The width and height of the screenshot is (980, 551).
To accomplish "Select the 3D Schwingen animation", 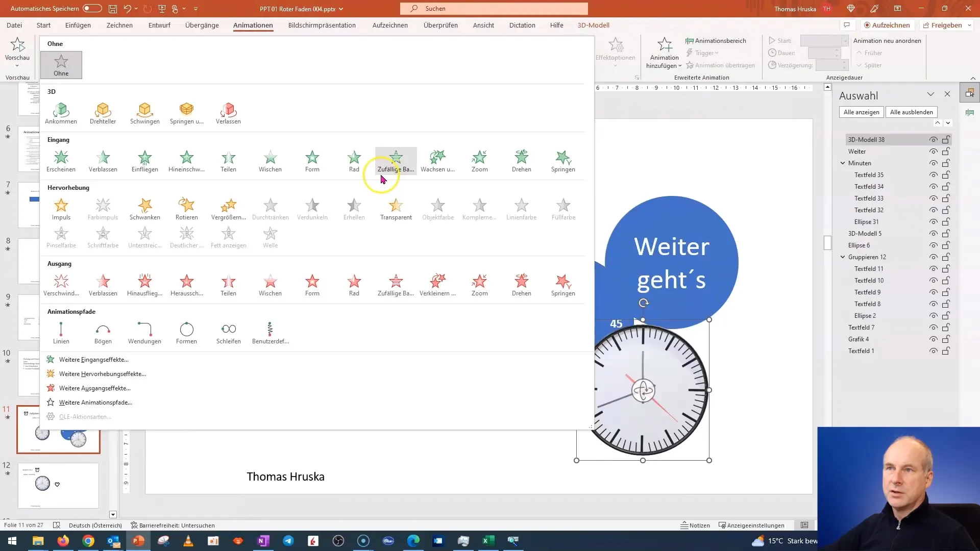I will tap(145, 113).
